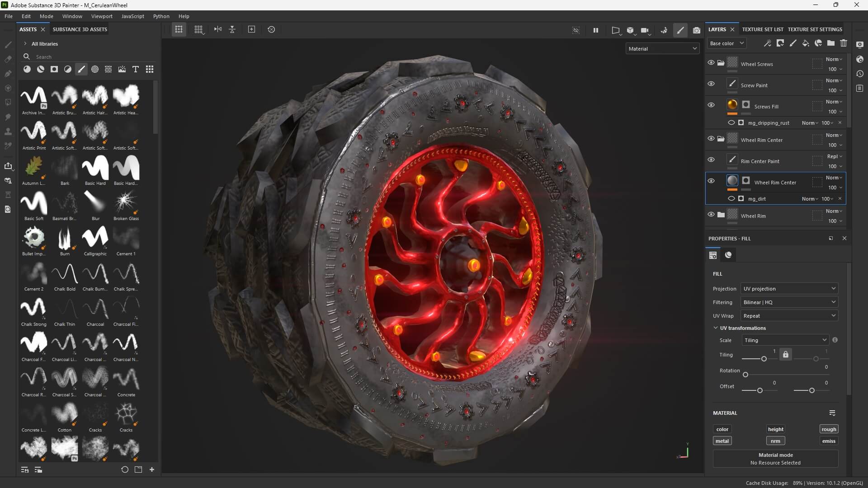Add a folder with the folder icon

click(831, 43)
